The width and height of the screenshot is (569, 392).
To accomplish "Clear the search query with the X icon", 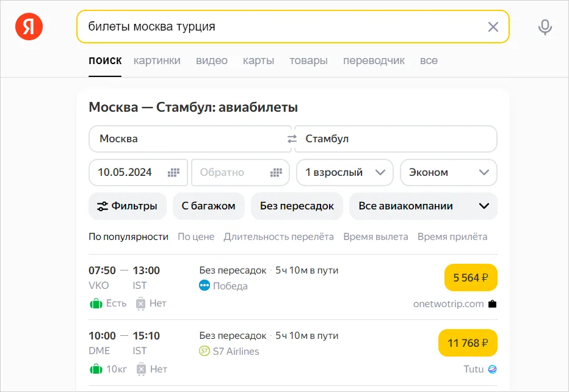I will pos(493,26).
